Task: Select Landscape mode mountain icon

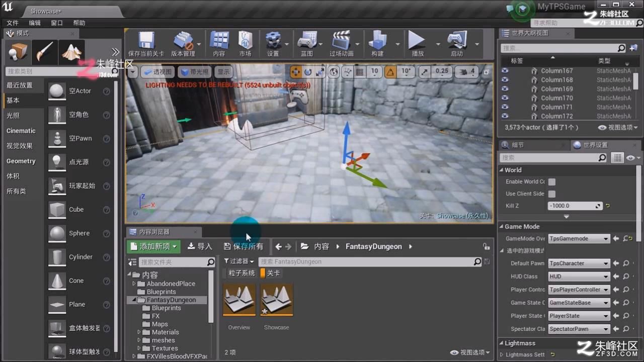Action: click(x=71, y=52)
